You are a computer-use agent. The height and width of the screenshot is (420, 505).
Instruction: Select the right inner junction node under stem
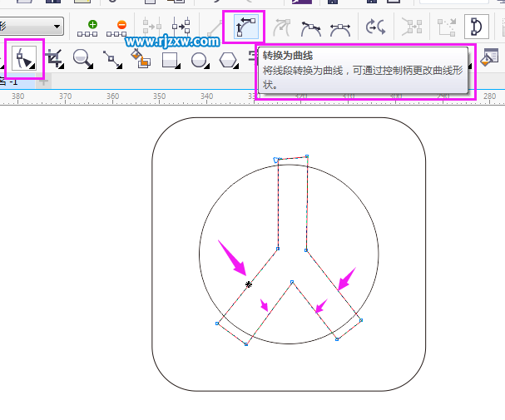coord(306,250)
